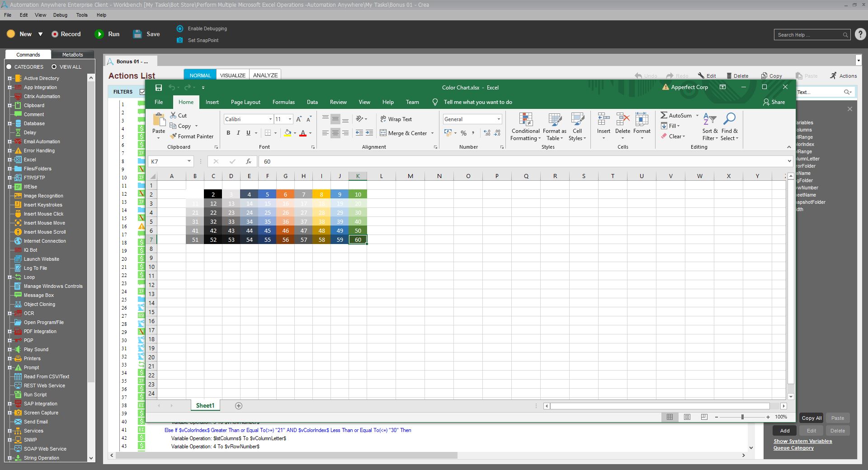This screenshot has width=868, height=470.
Task: Open the Show System Variables link
Action: [802, 441]
